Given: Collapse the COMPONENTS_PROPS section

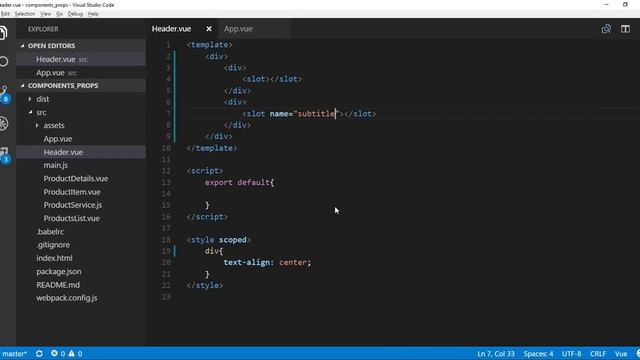Looking at the screenshot, I should coord(81,86).
